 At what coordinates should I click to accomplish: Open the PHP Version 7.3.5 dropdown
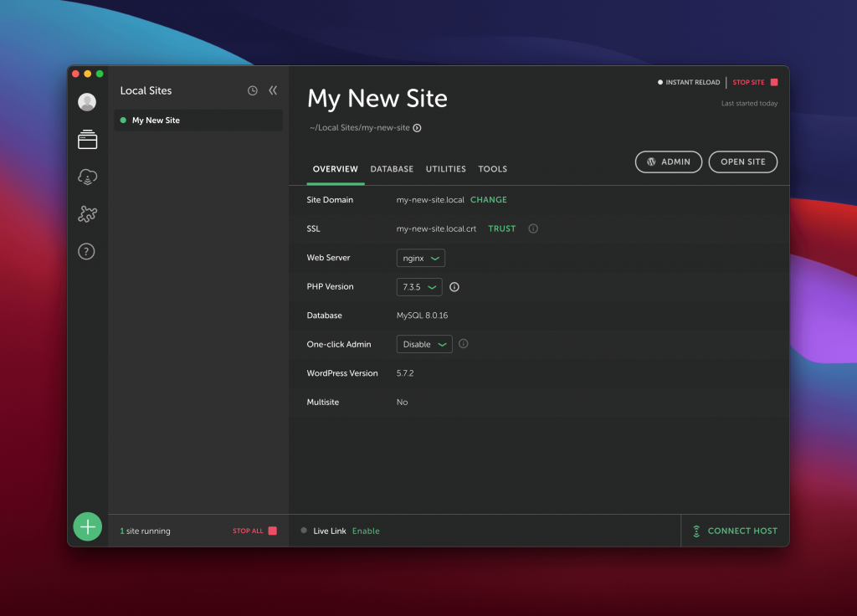tap(419, 287)
